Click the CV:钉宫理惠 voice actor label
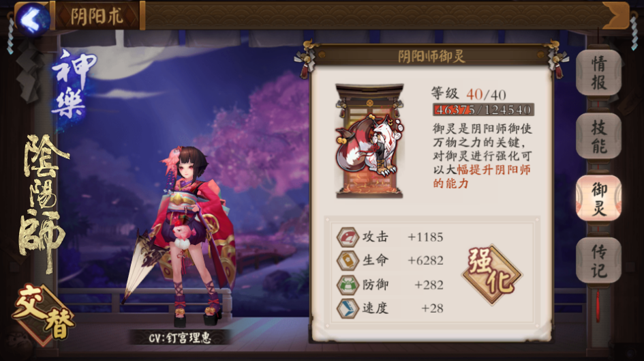 click(x=180, y=338)
